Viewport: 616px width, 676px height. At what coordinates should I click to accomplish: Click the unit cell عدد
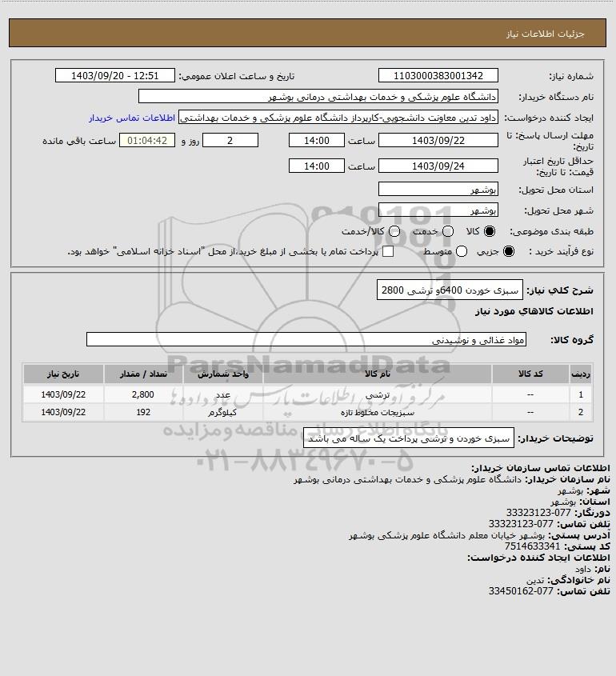(x=223, y=394)
